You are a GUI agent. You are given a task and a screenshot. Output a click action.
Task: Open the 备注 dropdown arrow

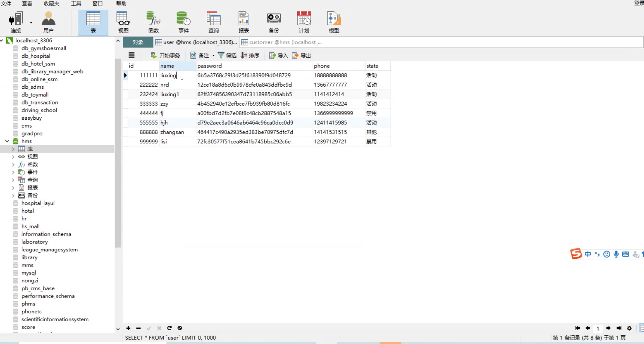tap(213, 55)
